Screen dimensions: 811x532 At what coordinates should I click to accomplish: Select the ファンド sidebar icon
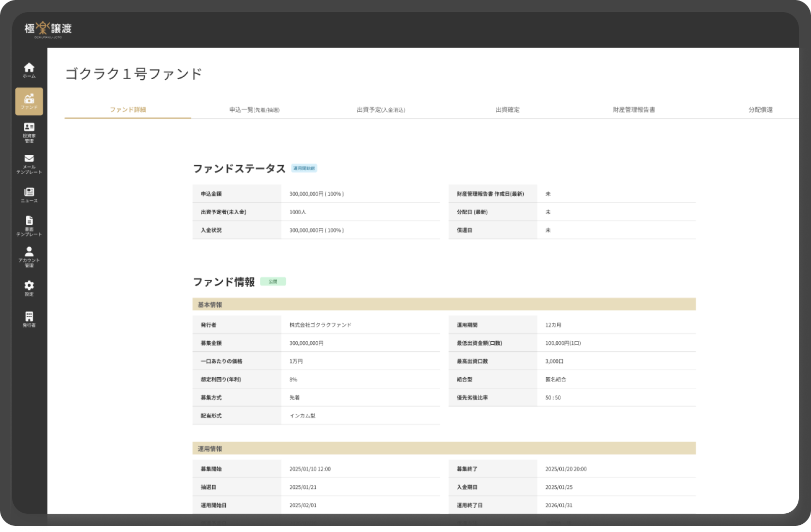(29, 102)
